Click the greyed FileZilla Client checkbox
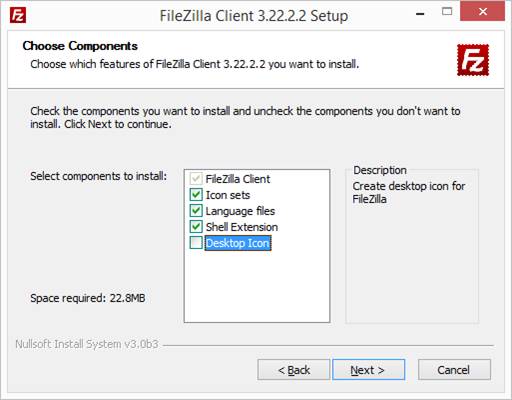The image size is (512, 400). pyautogui.click(x=196, y=179)
